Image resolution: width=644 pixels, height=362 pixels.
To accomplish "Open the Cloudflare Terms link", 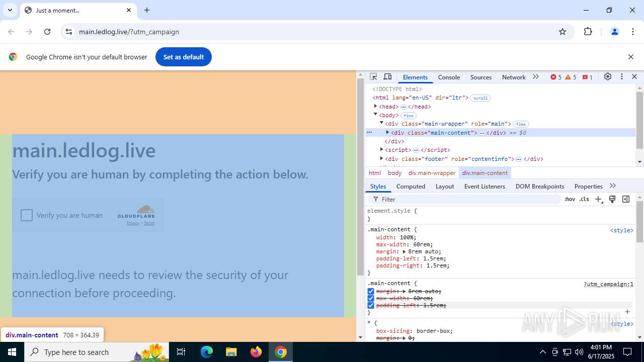I will click(149, 223).
